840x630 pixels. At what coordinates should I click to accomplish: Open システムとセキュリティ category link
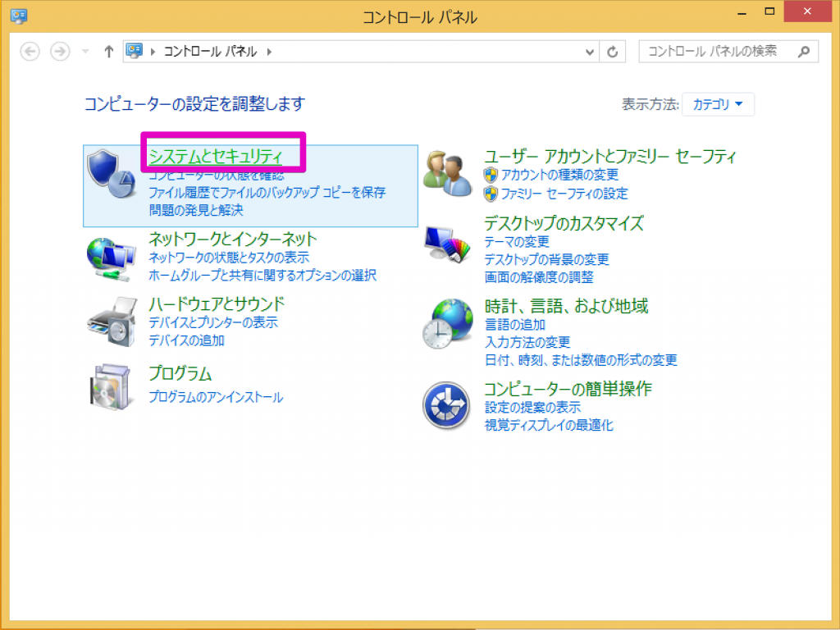coord(216,156)
